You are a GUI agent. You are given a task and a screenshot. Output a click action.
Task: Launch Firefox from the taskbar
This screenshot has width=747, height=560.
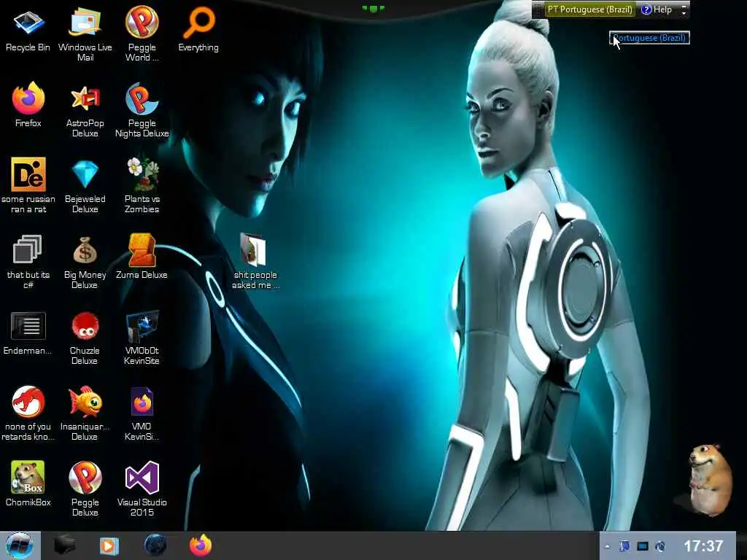coord(201,545)
